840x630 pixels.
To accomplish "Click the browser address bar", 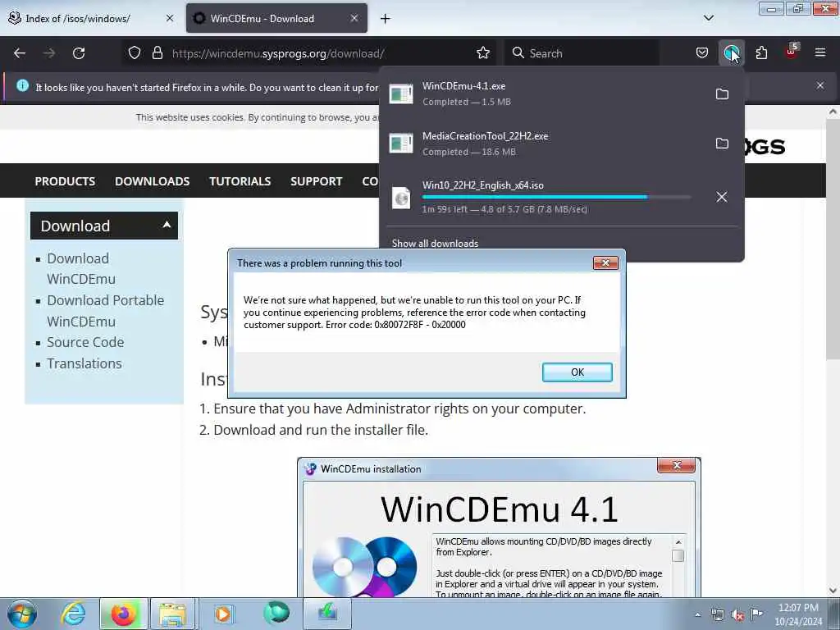I will click(x=308, y=53).
